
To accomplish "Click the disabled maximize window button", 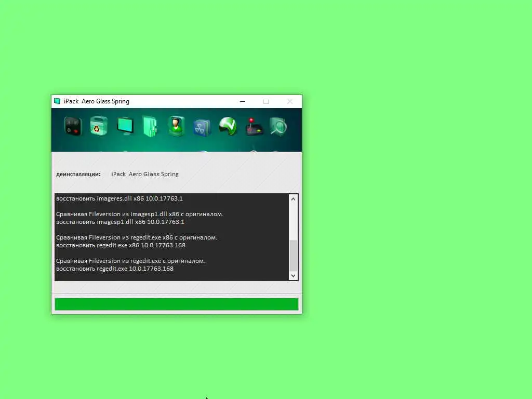I will point(266,101).
